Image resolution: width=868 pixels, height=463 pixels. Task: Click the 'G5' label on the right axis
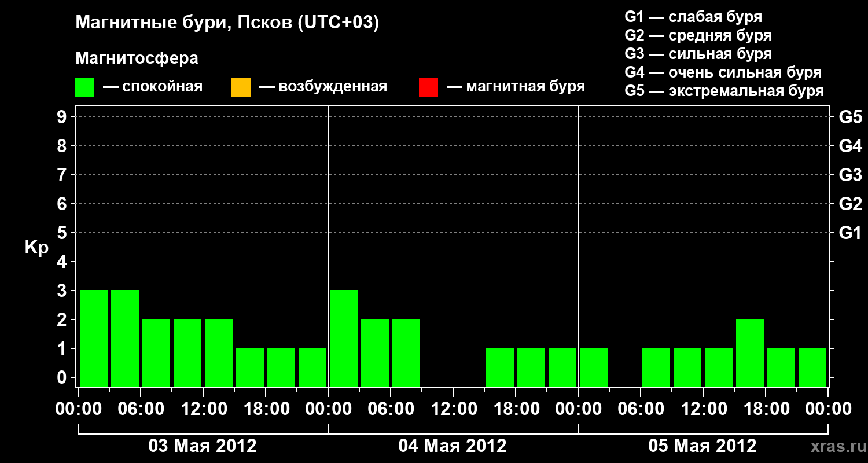[851, 117]
